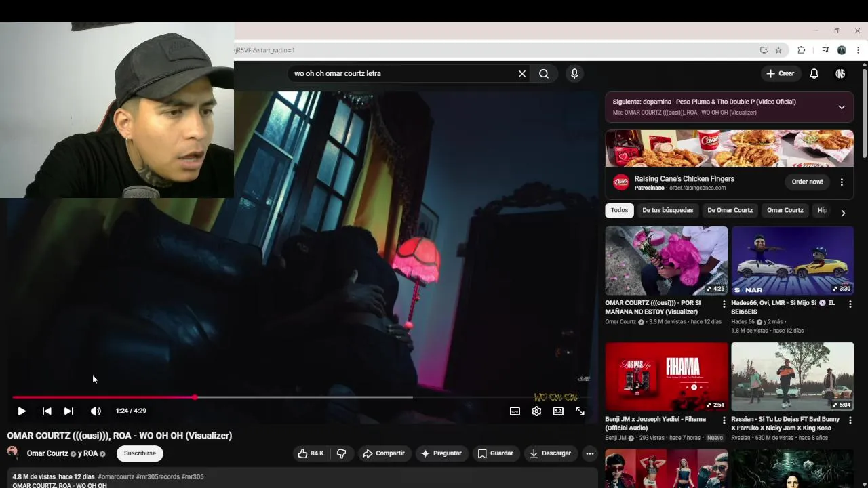Open YouTube notifications bell
The width and height of the screenshot is (868, 488).
coord(814,73)
